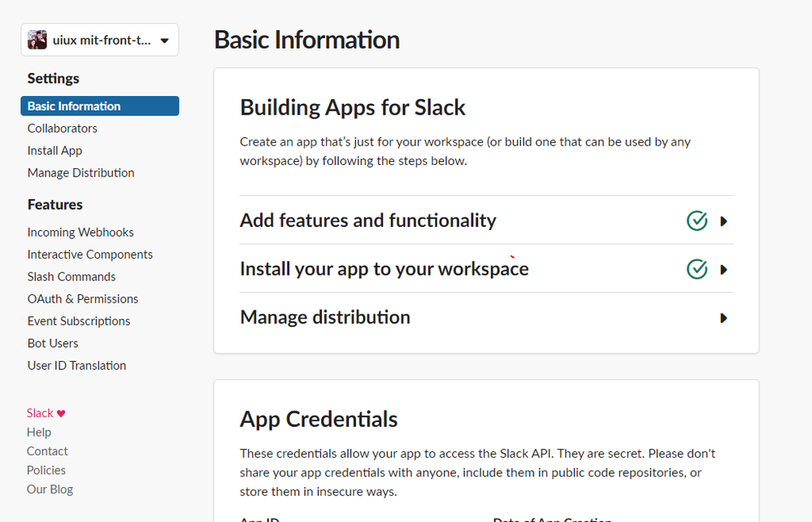
Task: Open User ID Translation page
Action: tap(76, 366)
